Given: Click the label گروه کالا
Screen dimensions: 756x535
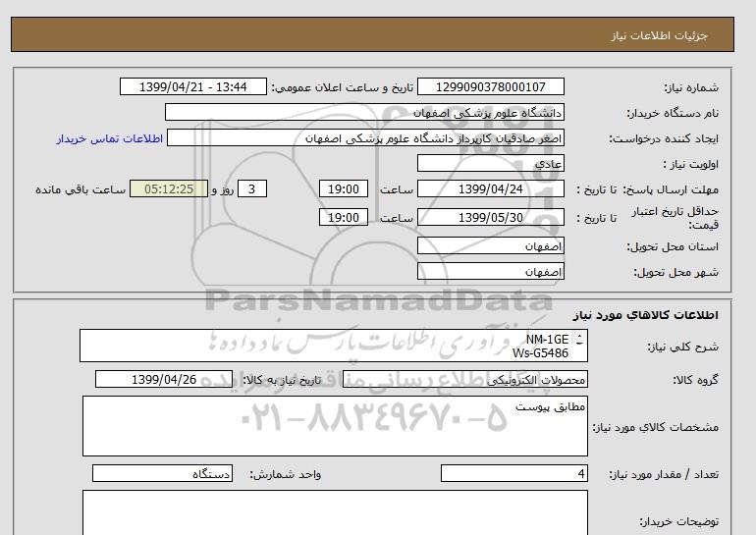Looking at the screenshot, I should tap(696, 380).
